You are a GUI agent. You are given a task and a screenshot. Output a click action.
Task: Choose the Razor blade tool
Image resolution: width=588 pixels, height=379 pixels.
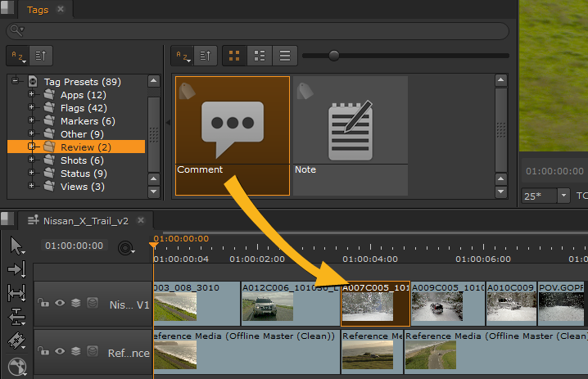tap(16, 341)
